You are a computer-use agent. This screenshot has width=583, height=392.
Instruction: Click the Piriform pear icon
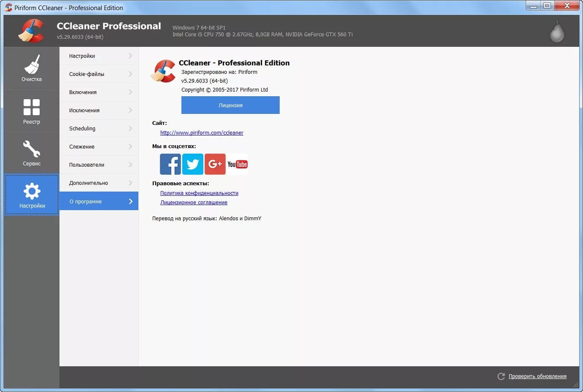557,32
